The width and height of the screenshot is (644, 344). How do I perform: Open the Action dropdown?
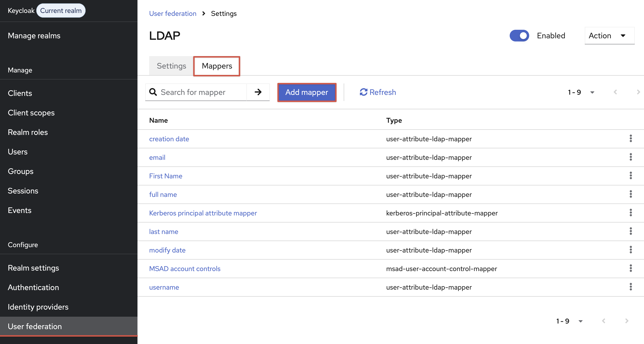pos(609,36)
